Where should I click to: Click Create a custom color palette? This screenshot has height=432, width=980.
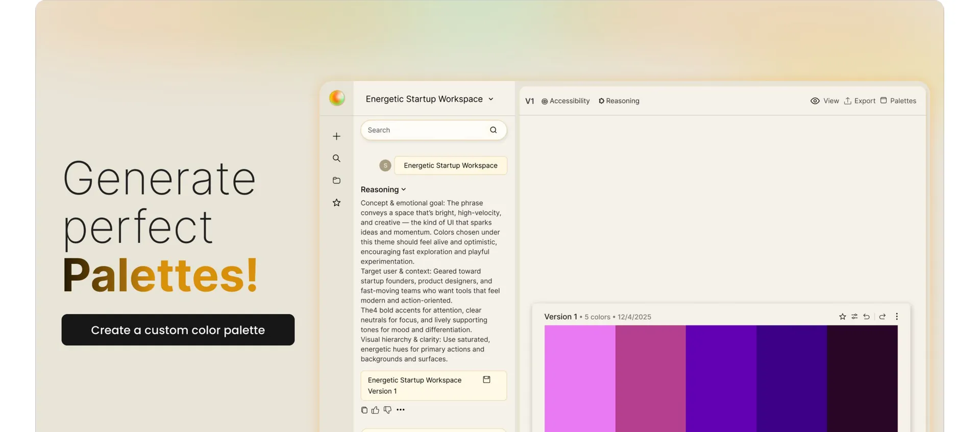[x=178, y=330]
